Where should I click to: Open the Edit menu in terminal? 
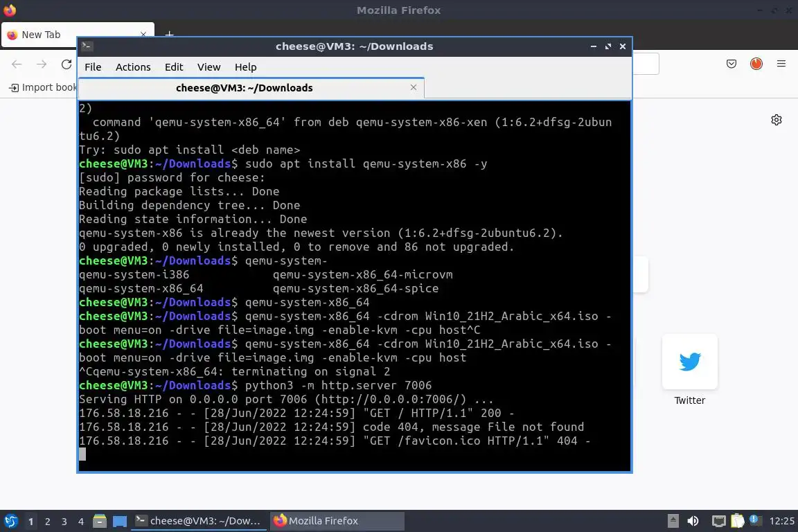(174, 67)
